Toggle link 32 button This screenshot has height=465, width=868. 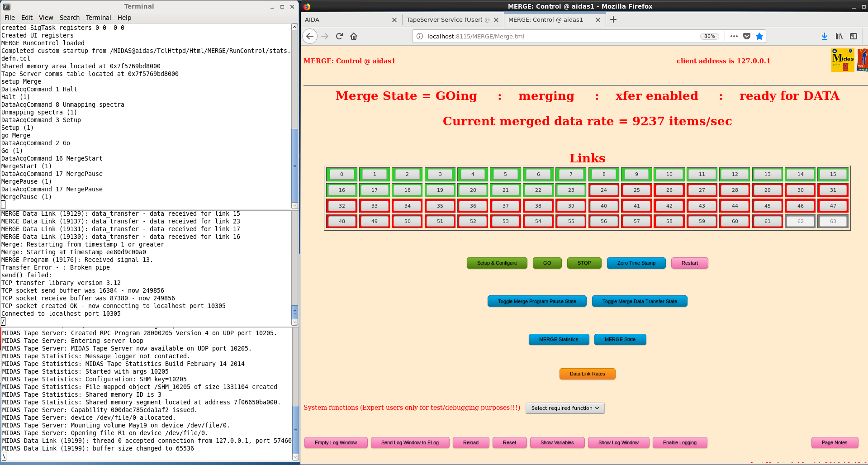[342, 206]
